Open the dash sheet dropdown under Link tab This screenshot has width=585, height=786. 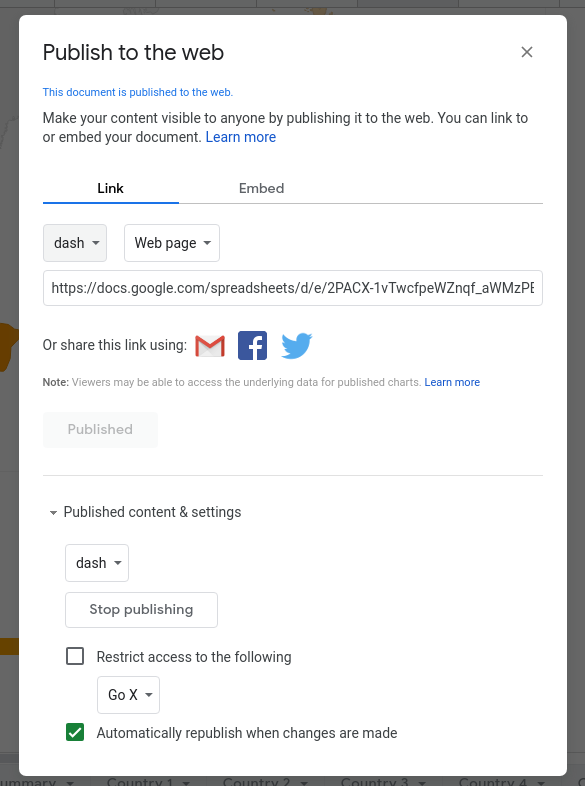75,243
